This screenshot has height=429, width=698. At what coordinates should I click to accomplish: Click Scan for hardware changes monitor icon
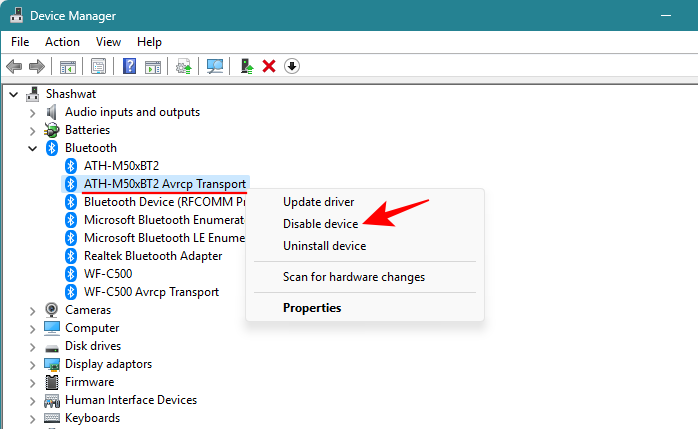pos(215,67)
